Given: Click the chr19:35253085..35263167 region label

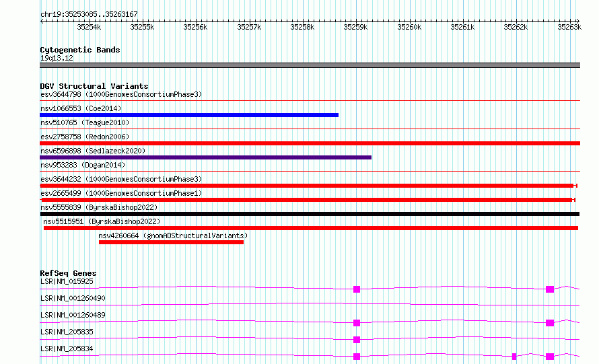Looking at the screenshot, I should 89,14.
